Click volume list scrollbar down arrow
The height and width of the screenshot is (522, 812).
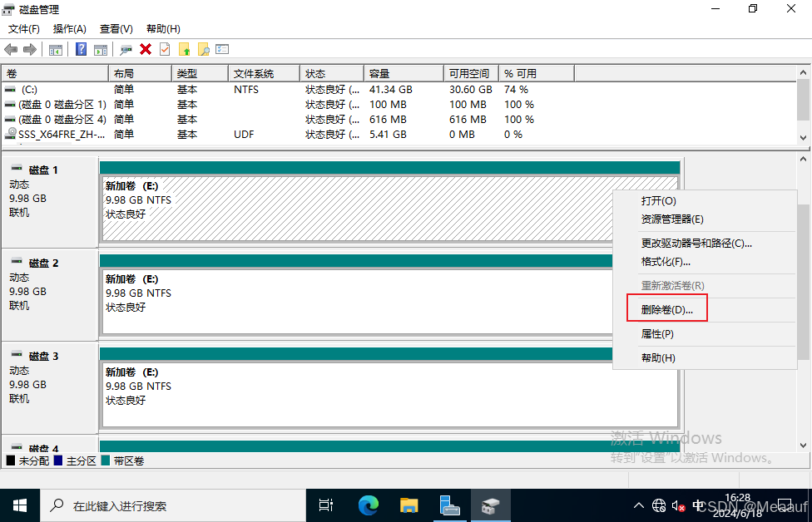[803, 138]
